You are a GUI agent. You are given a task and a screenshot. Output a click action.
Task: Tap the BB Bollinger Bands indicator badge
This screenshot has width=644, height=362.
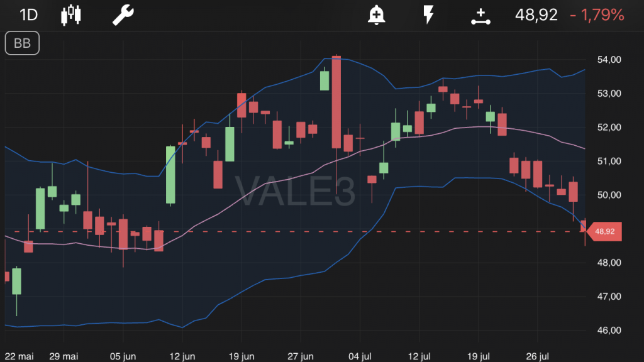coord(22,43)
